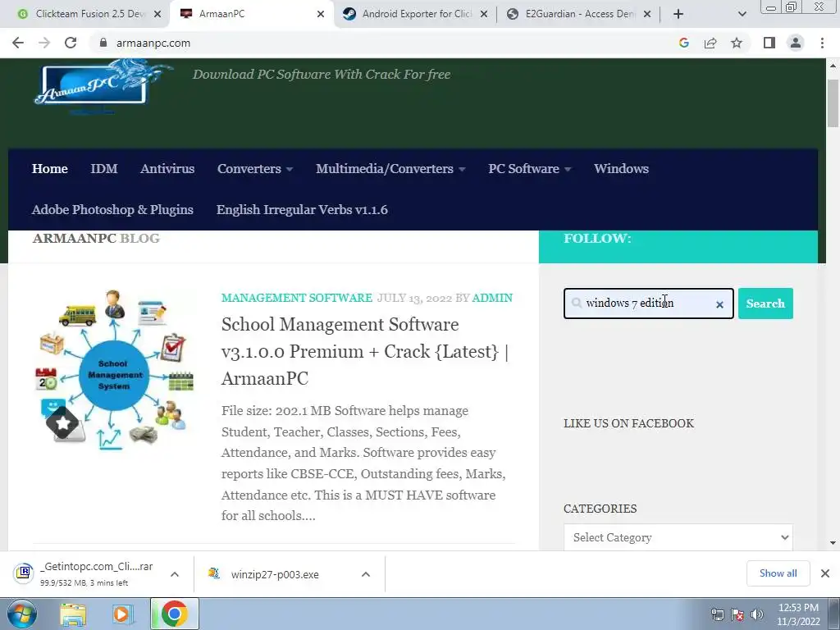Expand the PC Software dropdown menu

tap(529, 169)
